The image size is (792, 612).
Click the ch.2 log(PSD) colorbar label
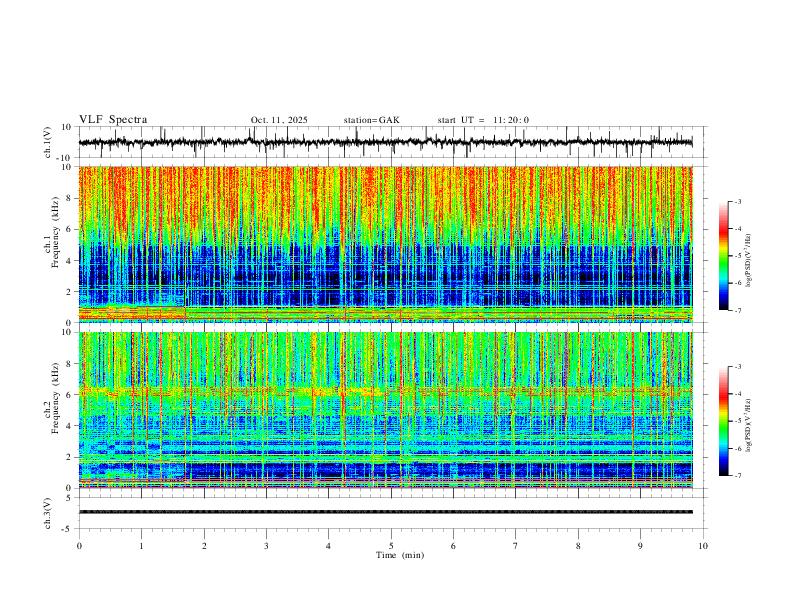[x=750, y=426]
